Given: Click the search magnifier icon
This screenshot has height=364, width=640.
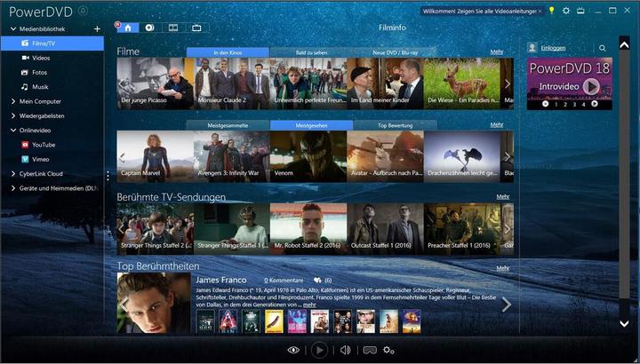Looking at the screenshot, I should tap(603, 48).
